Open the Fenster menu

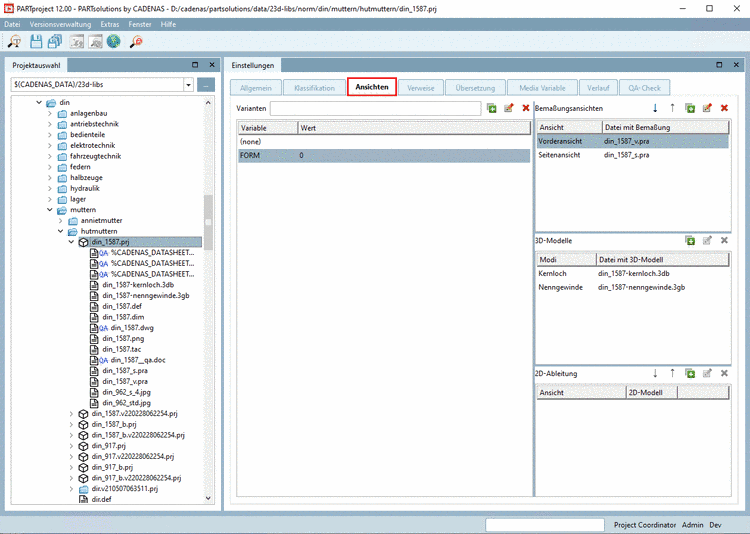pos(140,24)
